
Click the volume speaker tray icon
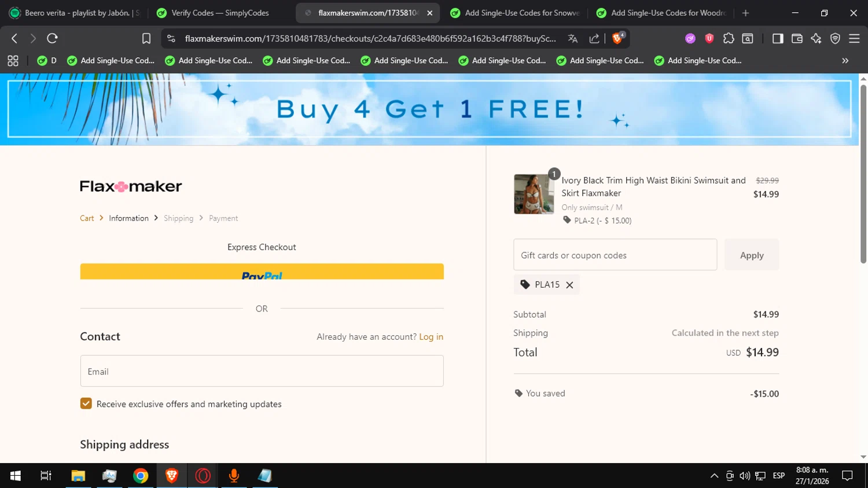[745, 476]
